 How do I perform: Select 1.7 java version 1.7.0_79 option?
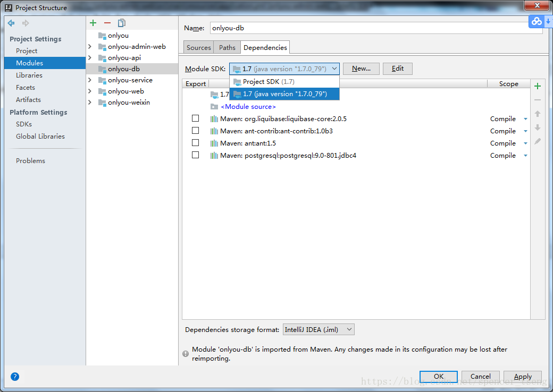tap(284, 94)
